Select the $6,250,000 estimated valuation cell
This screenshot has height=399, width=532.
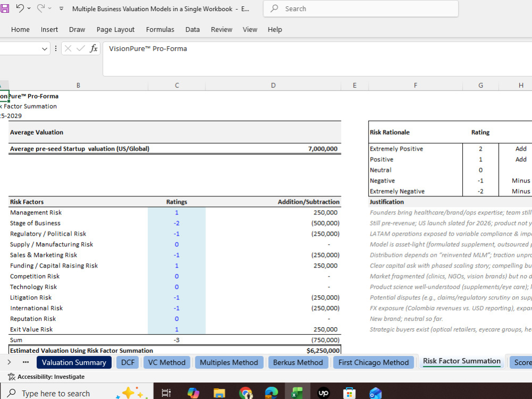(x=273, y=351)
